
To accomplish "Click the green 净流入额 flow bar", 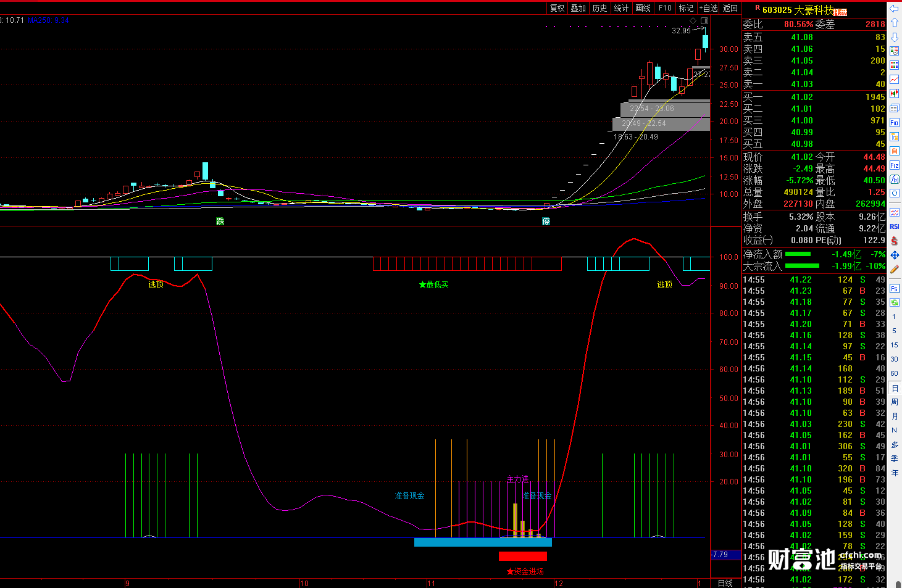I will (x=798, y=254).
